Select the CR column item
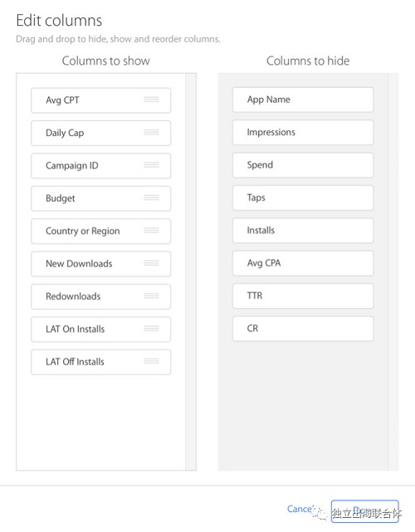This screenshot has height=532, width=415. pos(303,329)
